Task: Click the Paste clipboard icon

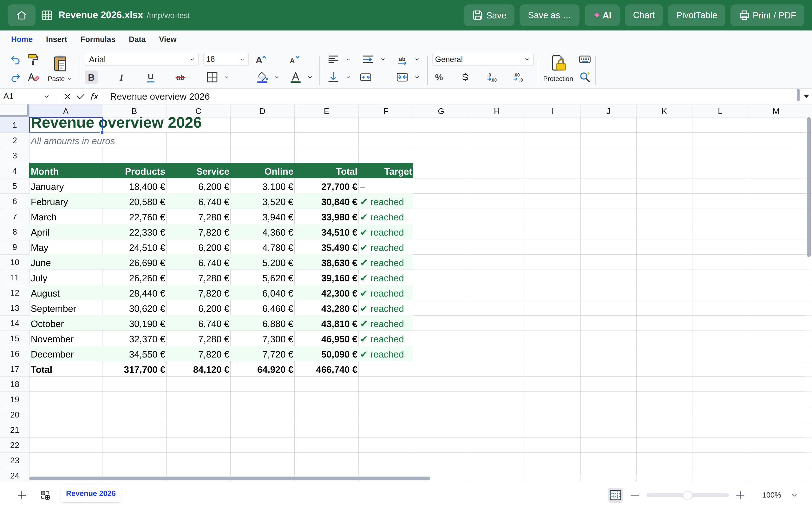Action: coord(60,63)
